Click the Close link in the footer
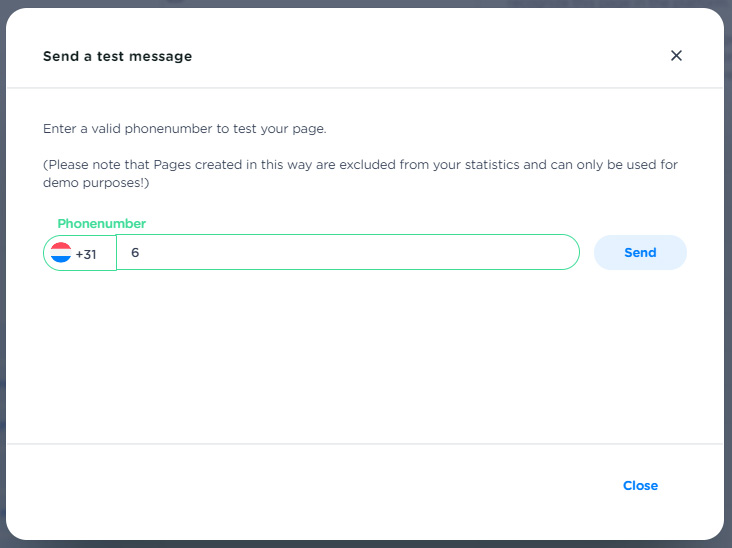The width and height of the screenshot is (732, 548). [x=640, y=486]
